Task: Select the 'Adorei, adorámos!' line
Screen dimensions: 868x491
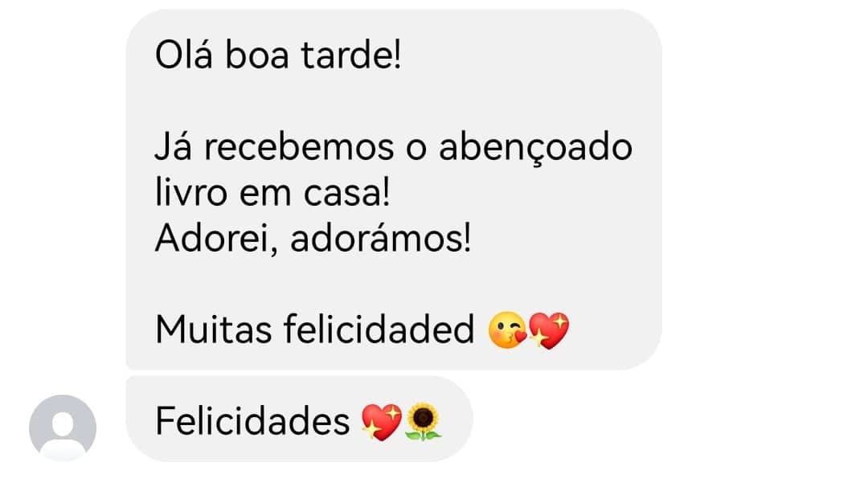Action: 313,239
